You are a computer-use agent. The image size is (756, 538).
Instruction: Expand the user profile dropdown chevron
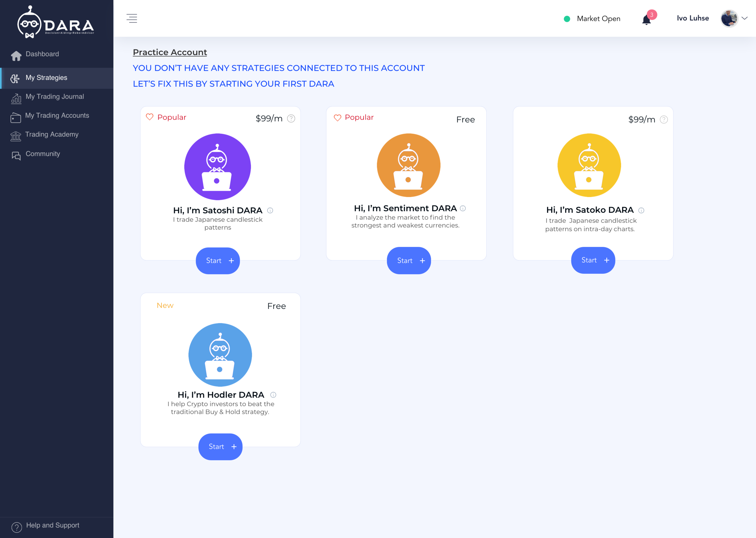tap(745, 18)
